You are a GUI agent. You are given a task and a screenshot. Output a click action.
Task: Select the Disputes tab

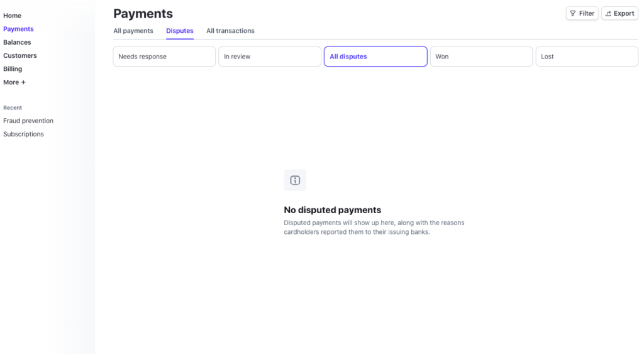[180, 31]
